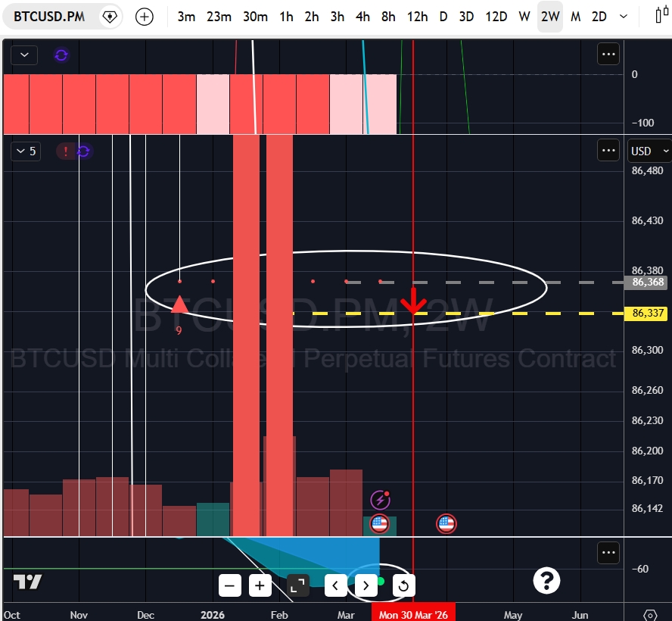Image resolution: width=672 pixels, height=621 pixels.
Task: Click the 86,337 yellow price label
Action: point(646,313)
